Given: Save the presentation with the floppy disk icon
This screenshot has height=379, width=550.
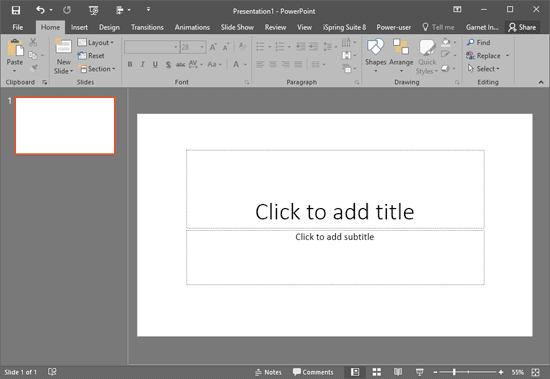Looking at the screenshot, I should coord(16,10).
